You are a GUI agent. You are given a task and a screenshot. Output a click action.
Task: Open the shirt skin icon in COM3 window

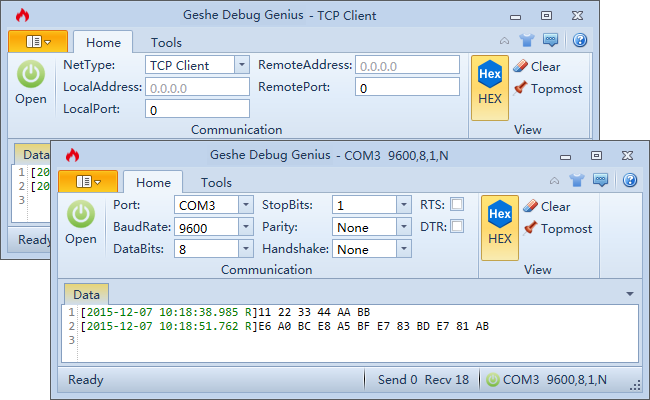tap(577, 181)
